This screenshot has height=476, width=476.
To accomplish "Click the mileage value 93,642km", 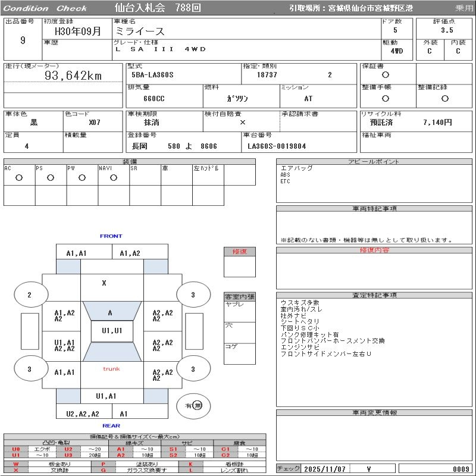I will click(73, 76).
